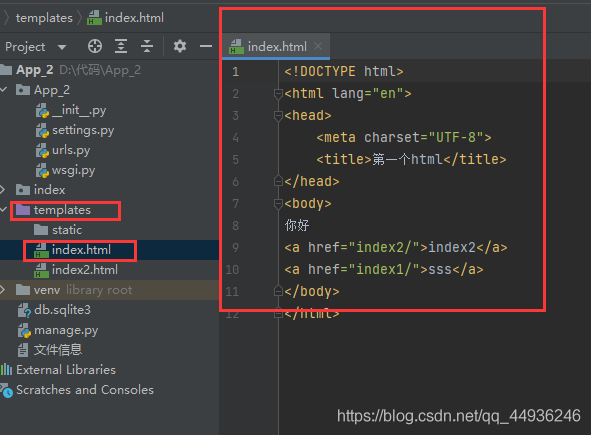The image size is (591, 435).
Task: Expand the index folder arrow
Action: coord(3,190)
